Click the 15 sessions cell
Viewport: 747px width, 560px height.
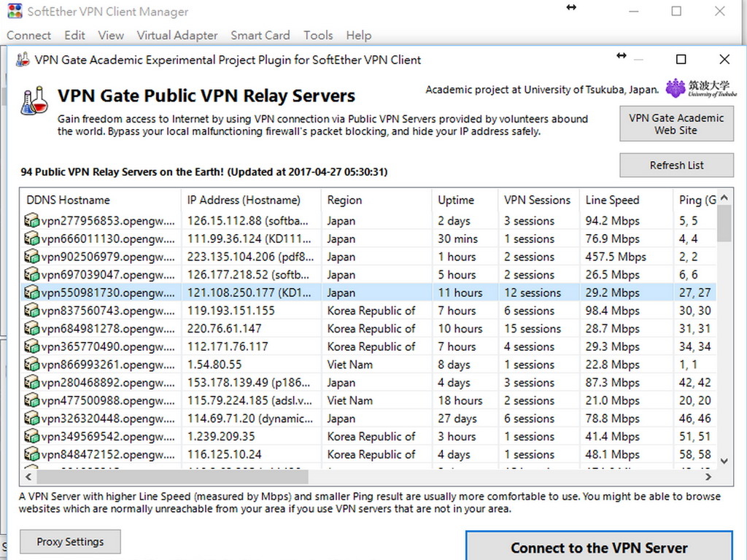(532, 329)
